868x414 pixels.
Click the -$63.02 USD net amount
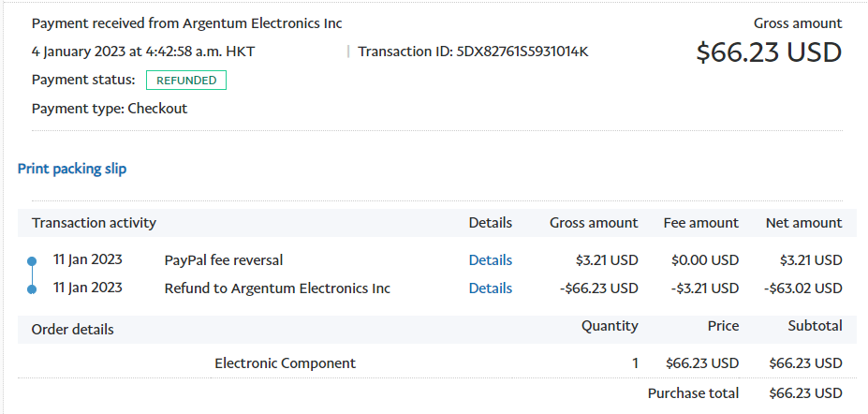click(802, 288)
